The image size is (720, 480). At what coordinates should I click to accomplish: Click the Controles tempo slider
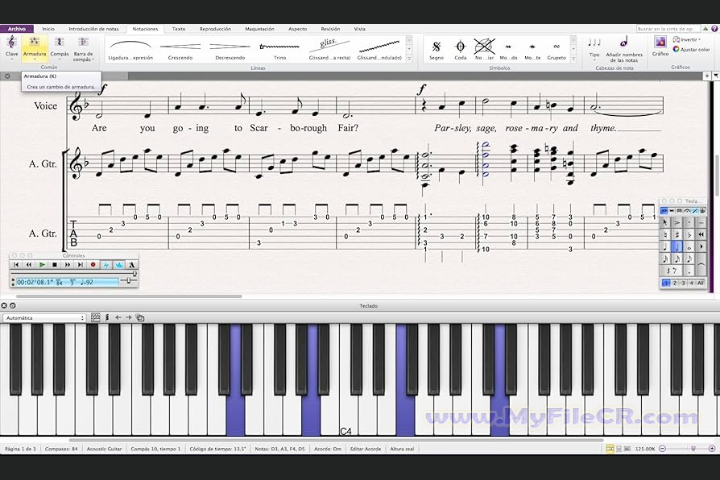click(129, 281)
